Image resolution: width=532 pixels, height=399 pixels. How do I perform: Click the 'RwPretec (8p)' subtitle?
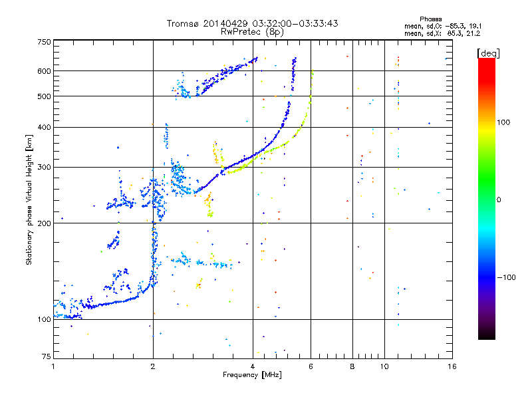tap(252, 32)
